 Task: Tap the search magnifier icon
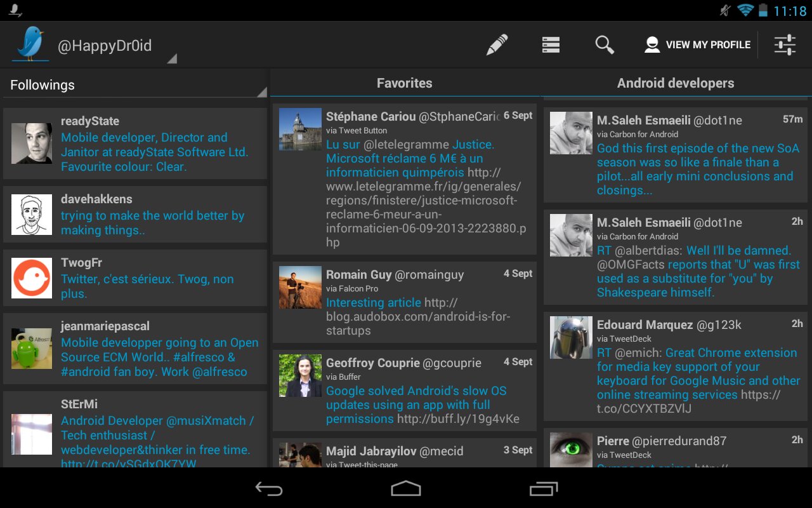[605, 45]
